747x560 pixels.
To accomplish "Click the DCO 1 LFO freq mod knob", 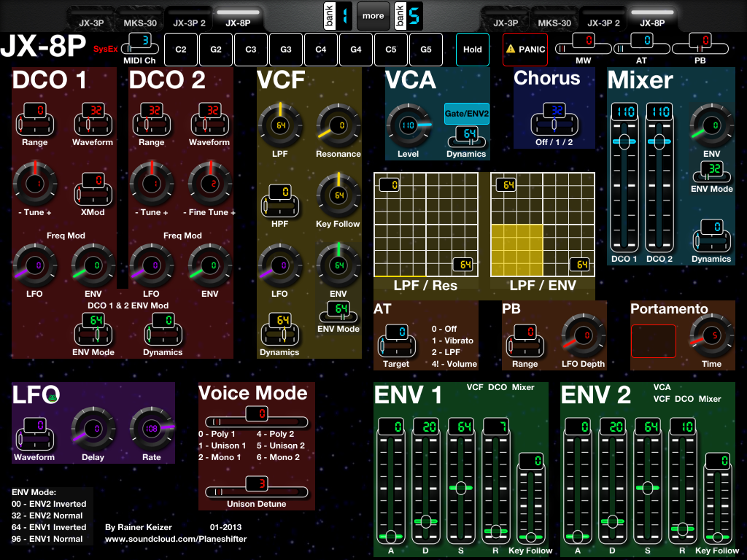I will pos(35,265).
